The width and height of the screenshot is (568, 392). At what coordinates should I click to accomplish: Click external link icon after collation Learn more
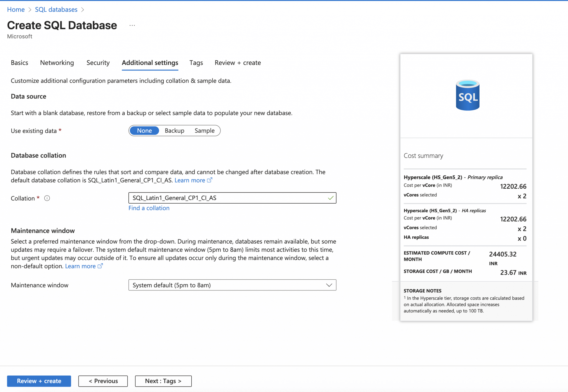point(210,180)
